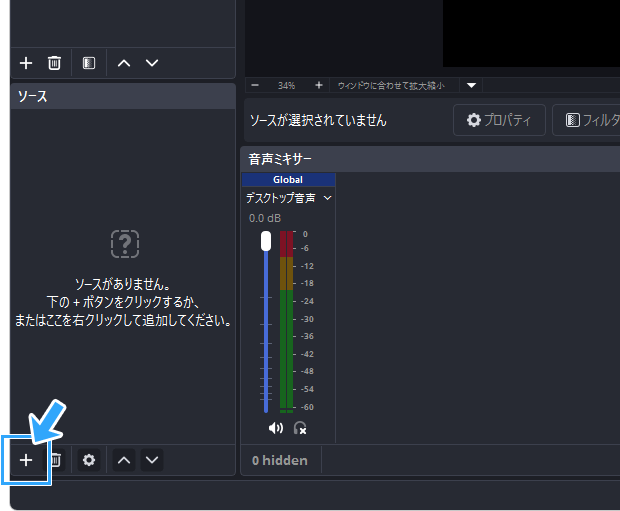Screen dimensions: 620x511
Task: Click desktop audio volume slider handle
Action: [266, 241]
